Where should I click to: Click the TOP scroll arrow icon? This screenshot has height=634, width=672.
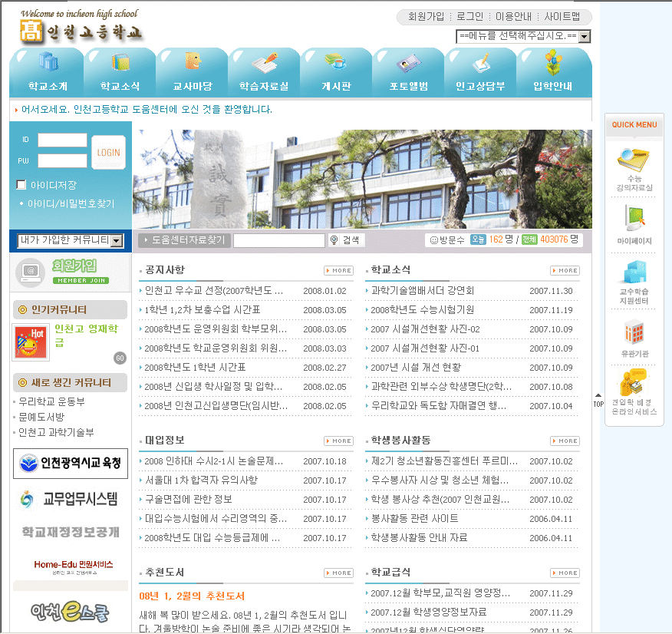click(598, 400)
